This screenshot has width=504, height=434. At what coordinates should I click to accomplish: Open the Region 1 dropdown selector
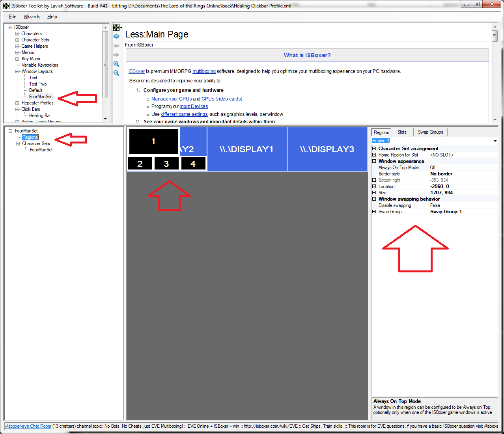point(495,141)
